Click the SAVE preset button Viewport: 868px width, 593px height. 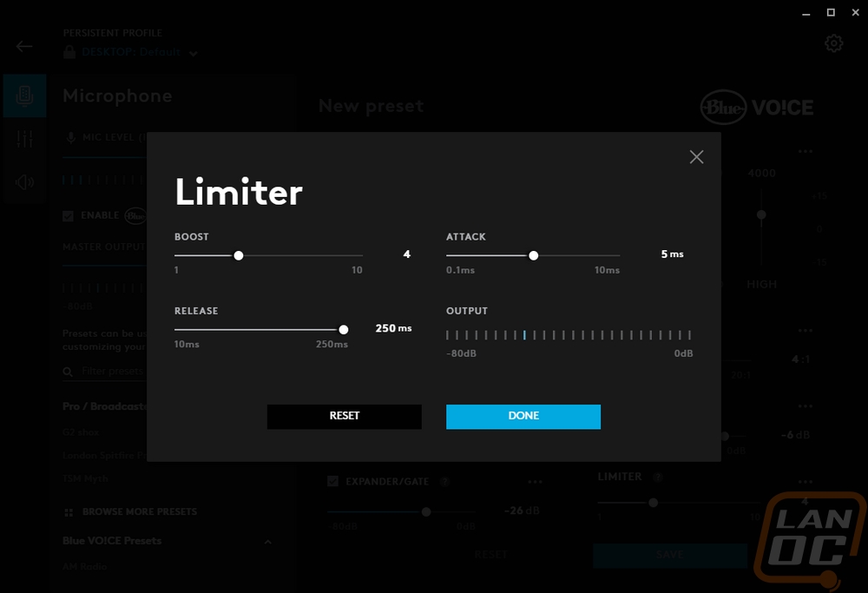coord(670,555)
